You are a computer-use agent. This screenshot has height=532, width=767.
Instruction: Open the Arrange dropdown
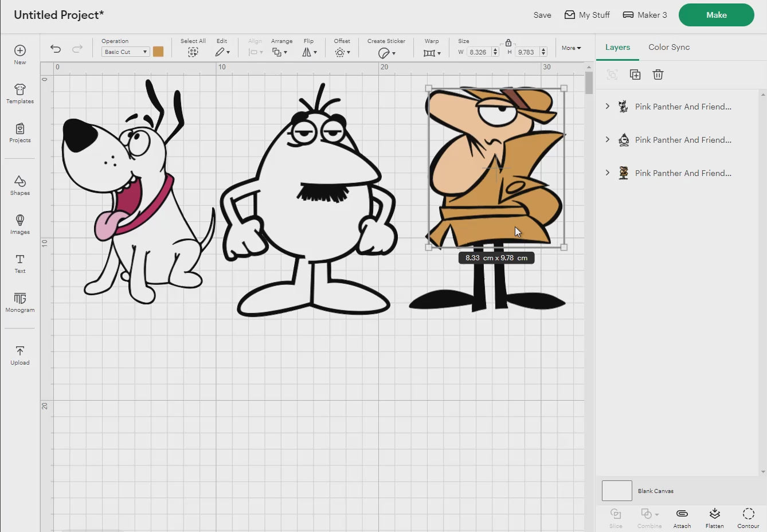pyautogui.click(x=280, y=52)
